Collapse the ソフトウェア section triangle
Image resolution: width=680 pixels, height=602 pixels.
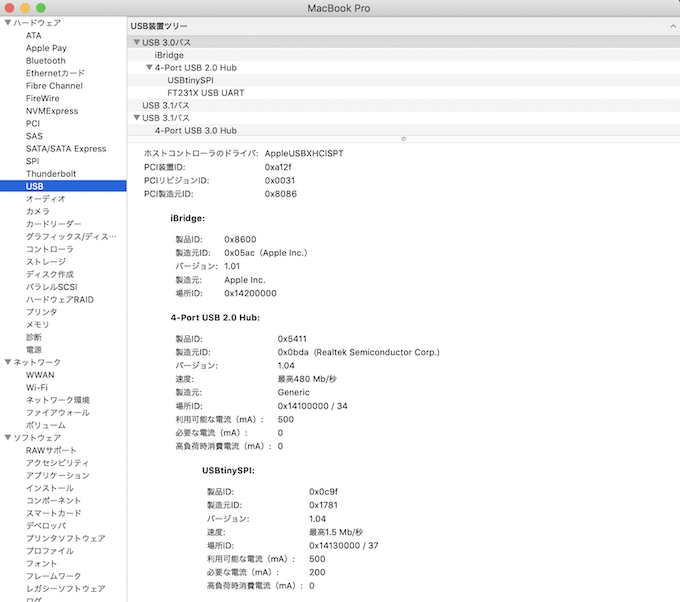(7, 438)
